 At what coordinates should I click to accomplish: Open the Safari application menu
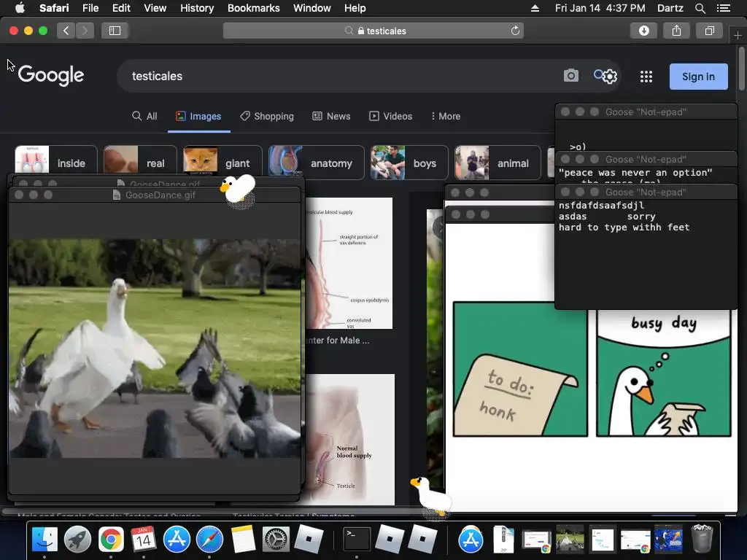pyautogui.click(x=54, y=8)
